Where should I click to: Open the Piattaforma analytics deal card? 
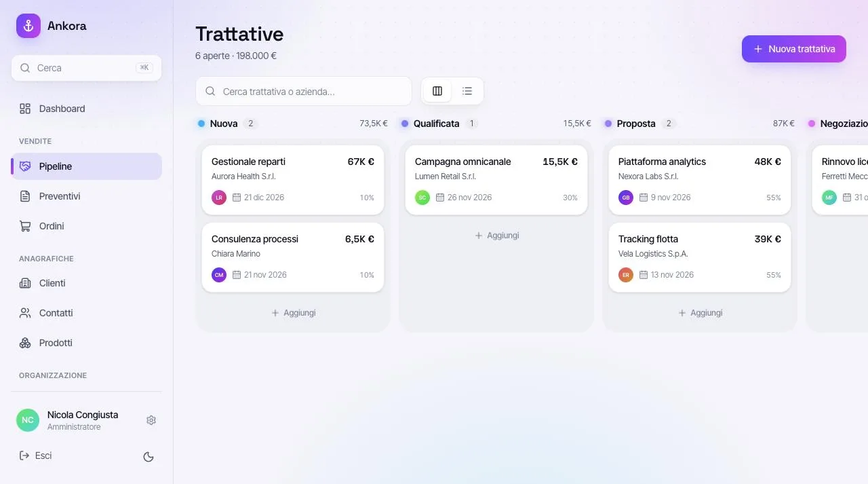(700, 180)
